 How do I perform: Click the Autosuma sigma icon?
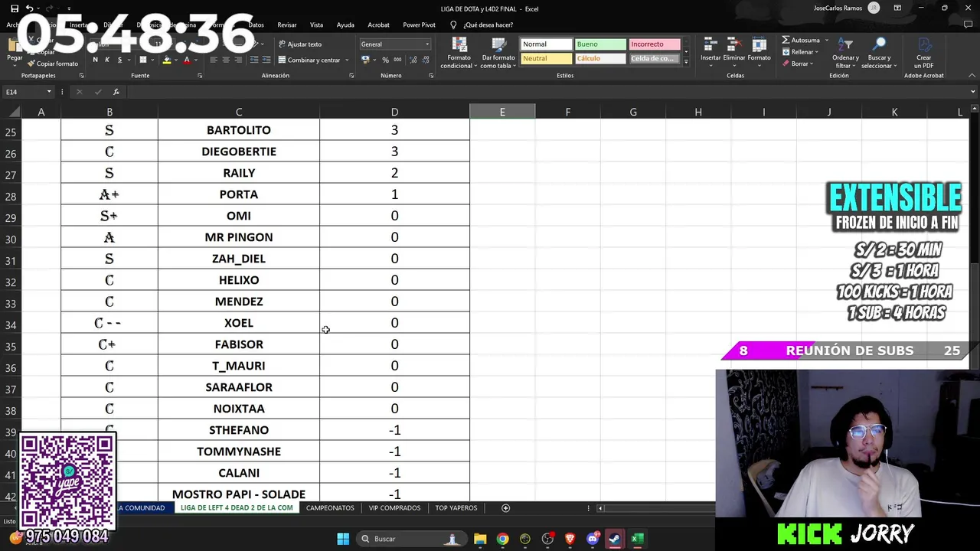tap(786, 40)
